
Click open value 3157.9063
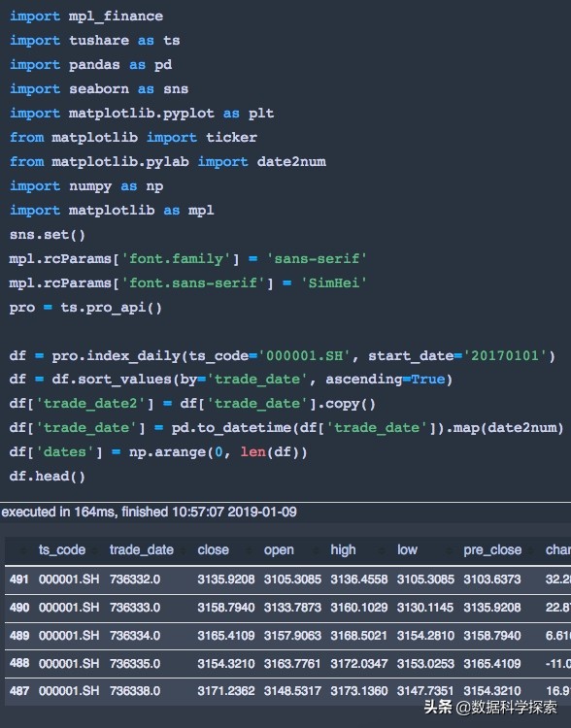[292, 636]
